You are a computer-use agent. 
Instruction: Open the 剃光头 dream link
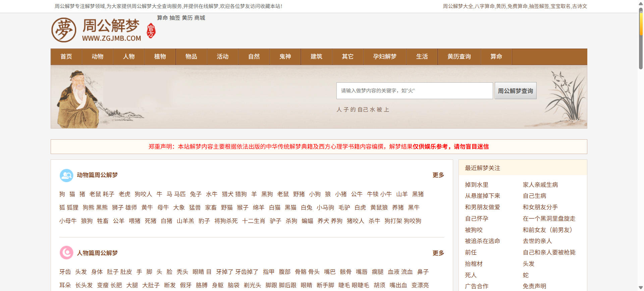[x=252, y=285]
